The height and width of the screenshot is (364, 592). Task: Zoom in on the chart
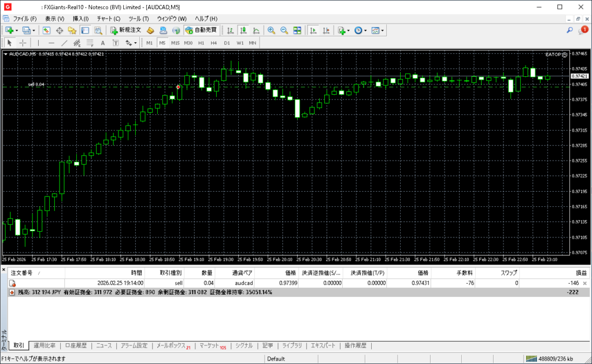(x=271, y=30)
